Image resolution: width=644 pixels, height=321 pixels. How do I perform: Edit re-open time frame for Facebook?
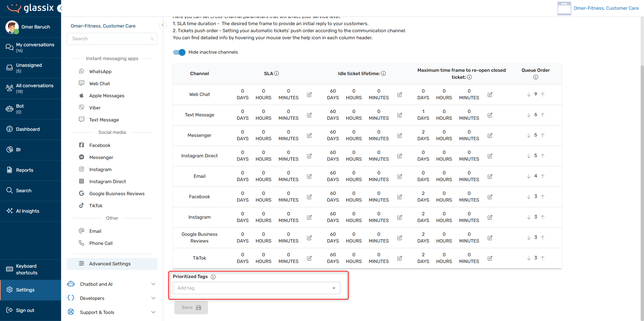point(490,197)
